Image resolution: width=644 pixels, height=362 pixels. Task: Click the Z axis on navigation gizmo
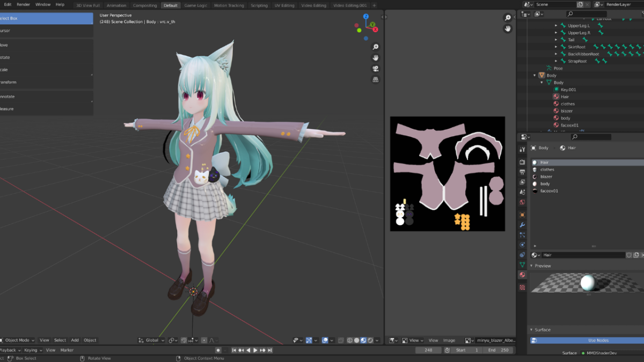click(x=366, y=17)
